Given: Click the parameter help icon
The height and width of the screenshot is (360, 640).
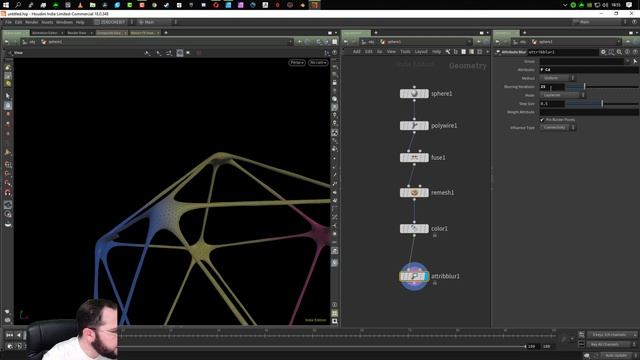Looking at the screenshot, I should pos(635,52).
